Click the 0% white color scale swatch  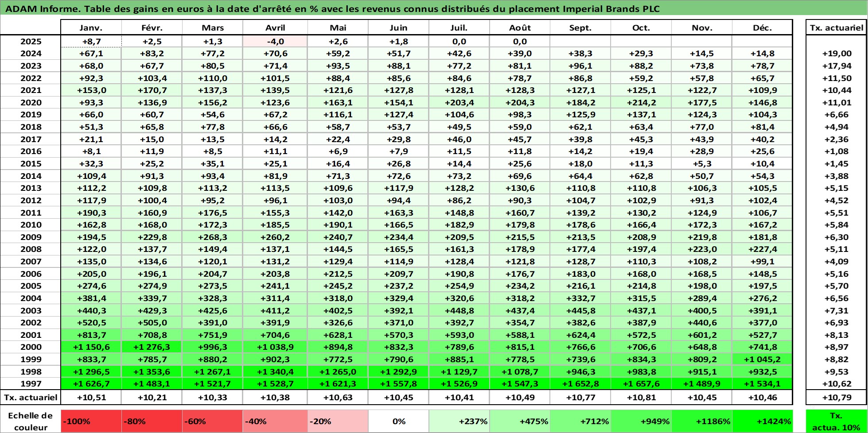click(398, 421)
